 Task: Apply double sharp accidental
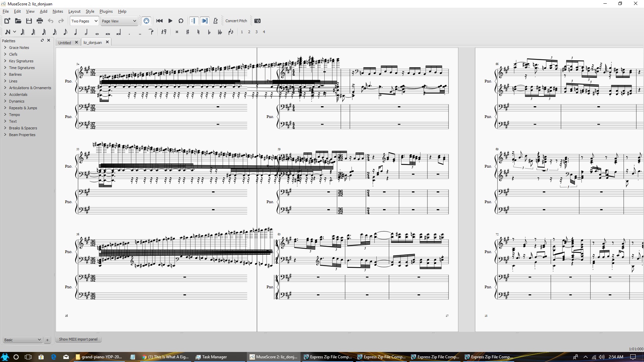(x=177, y=32)
